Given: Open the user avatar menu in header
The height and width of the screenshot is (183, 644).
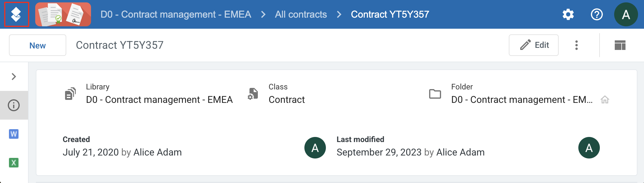Looking at the screenshot, I should (x=626, y=14).
